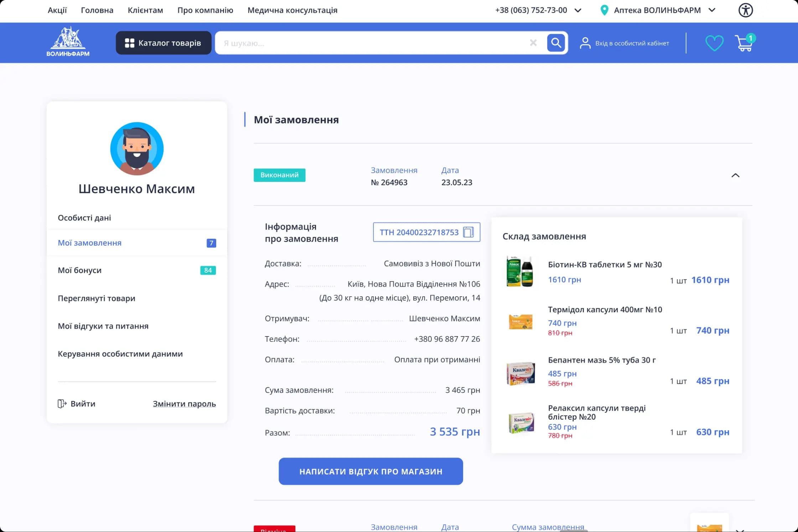Image resolution: width=798 pixels, height=532 pixels.
Task: Open Медична консультація link
Action: [x=292, y=10]
